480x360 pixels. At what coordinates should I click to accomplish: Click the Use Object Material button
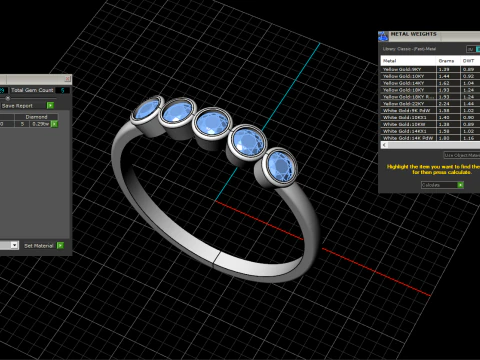(x=462, y=155)
